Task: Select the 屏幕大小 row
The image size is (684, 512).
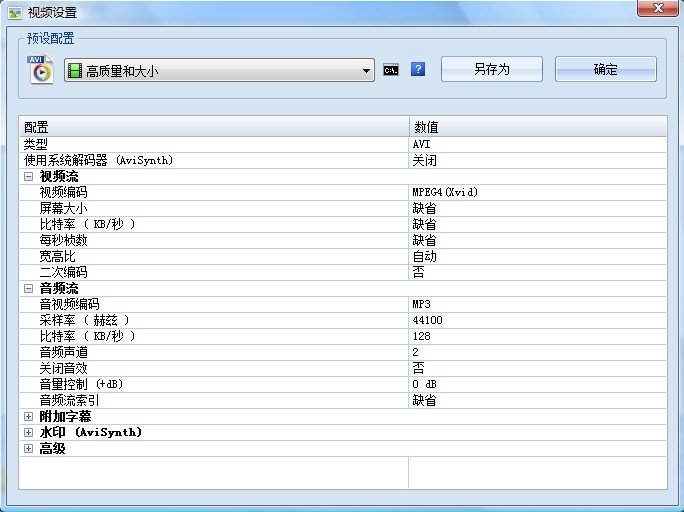Action: (x=343, y=208)
